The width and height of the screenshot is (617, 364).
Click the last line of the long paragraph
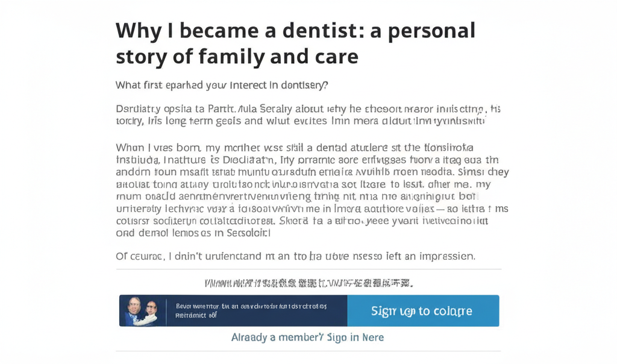(x=193, y=233)
